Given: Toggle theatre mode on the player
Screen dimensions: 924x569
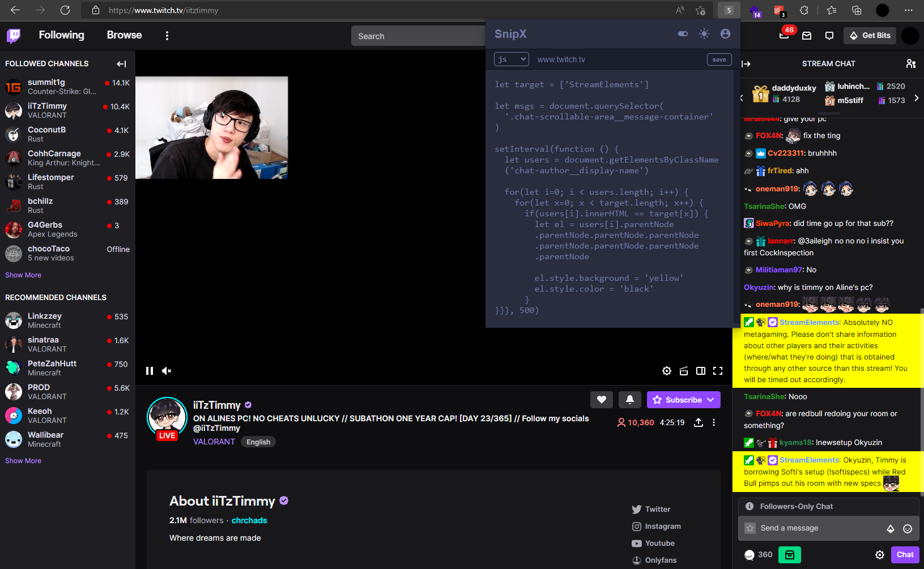Looking at the screenshot, I should [x=701, y=371].
